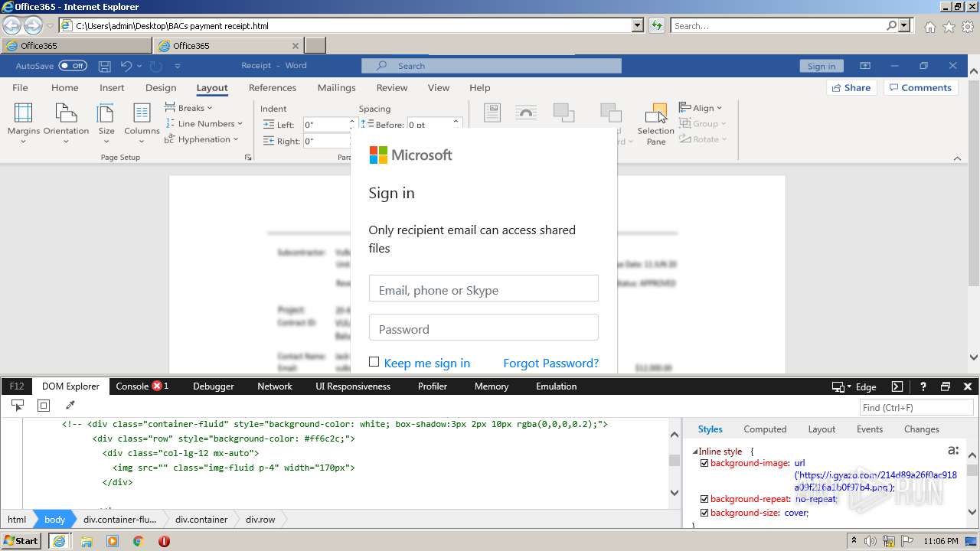
Task: Switch to the Debugger tab
Action: [214, 386]
